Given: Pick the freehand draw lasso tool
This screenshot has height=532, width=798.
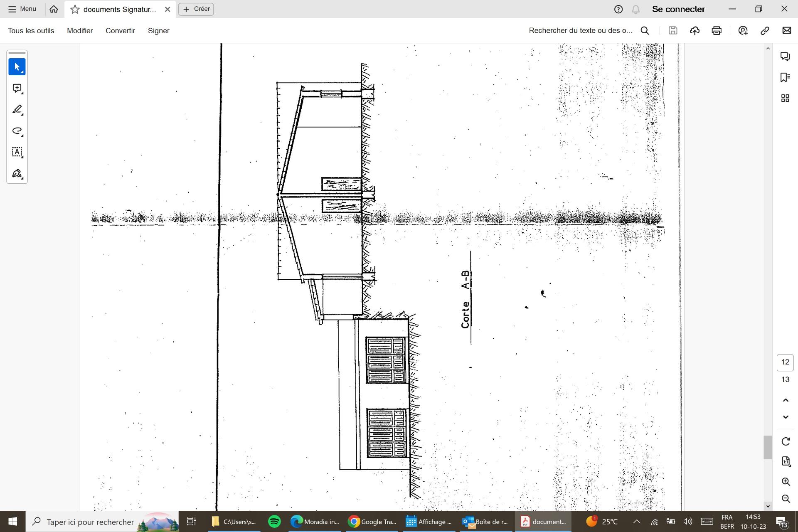Looking at the screenshot, I should point(17,131).
